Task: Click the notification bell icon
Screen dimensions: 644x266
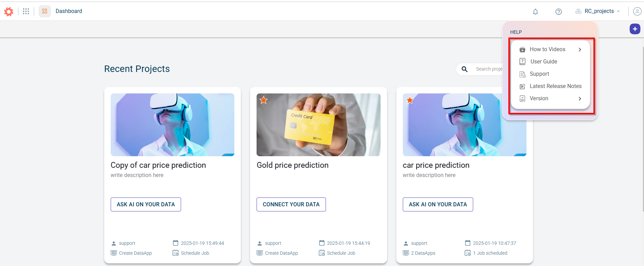Action: pyautogui.click(x=535, y=12)
